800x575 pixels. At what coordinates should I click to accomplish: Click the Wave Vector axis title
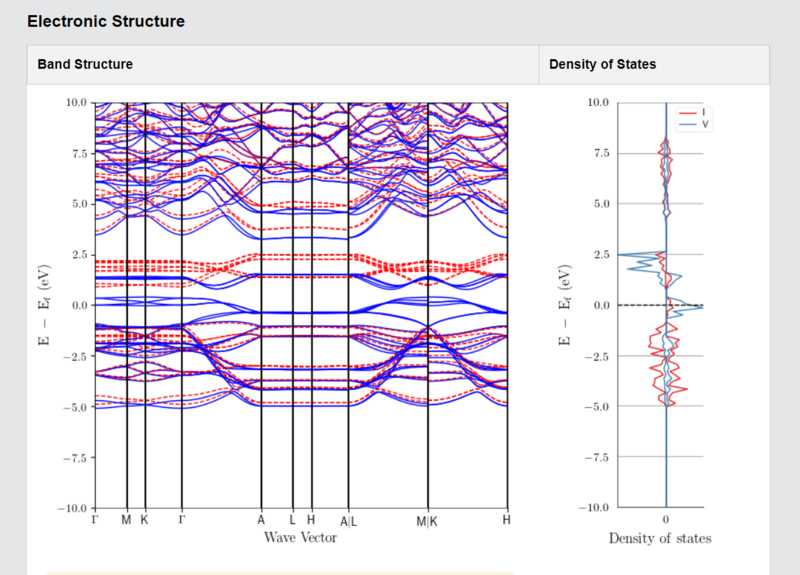point(301,537)
